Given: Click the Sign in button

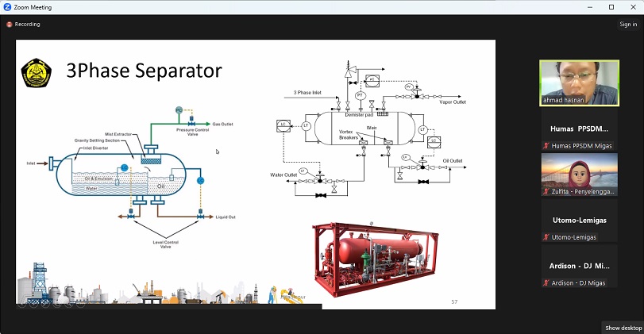Looking at the screenshot, I should pyautogui.click(x=627, y=25).
